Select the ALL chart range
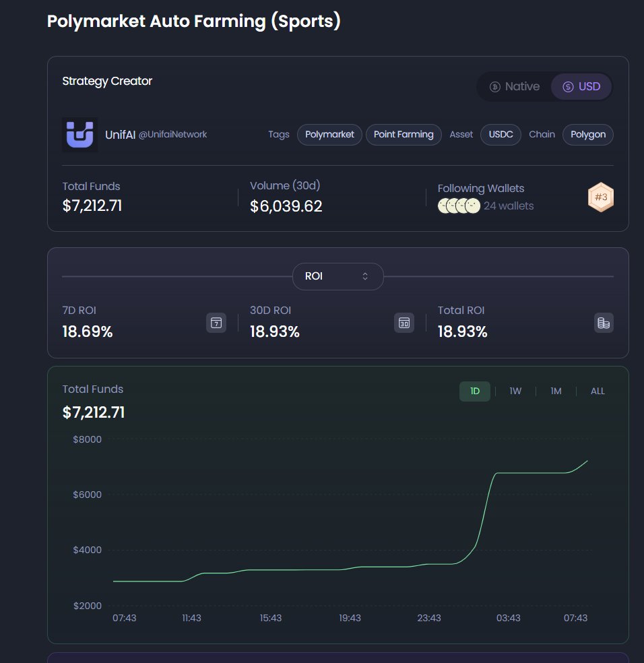This screenshot has height=663, width=644. click(x=598, y=391)
